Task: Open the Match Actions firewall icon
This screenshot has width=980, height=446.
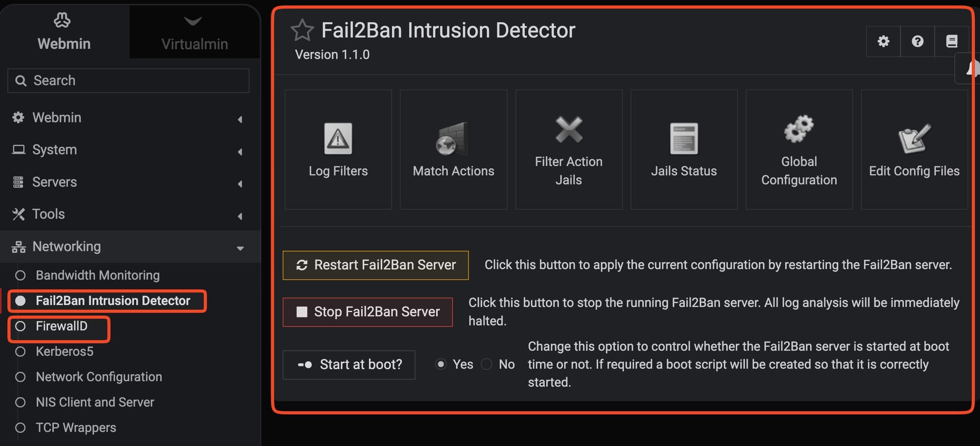Action: [x=453, y=139]
